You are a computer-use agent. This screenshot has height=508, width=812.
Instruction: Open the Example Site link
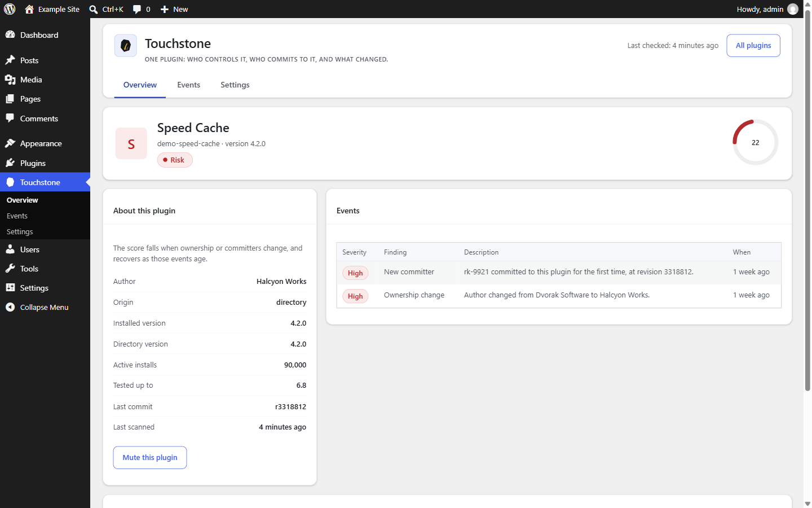click(59, 9)
